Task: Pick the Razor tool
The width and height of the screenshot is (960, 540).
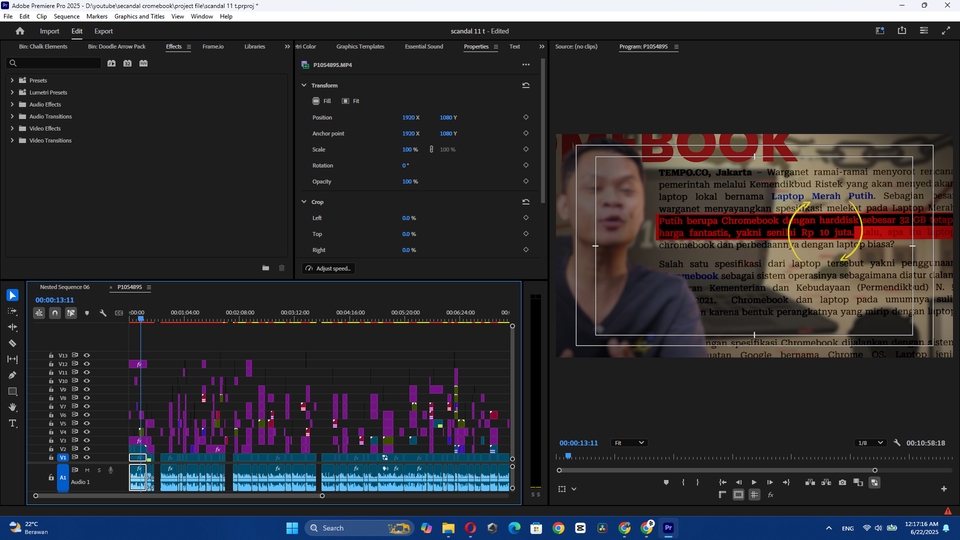Action: pyautogui.click(x=12, y=343)
